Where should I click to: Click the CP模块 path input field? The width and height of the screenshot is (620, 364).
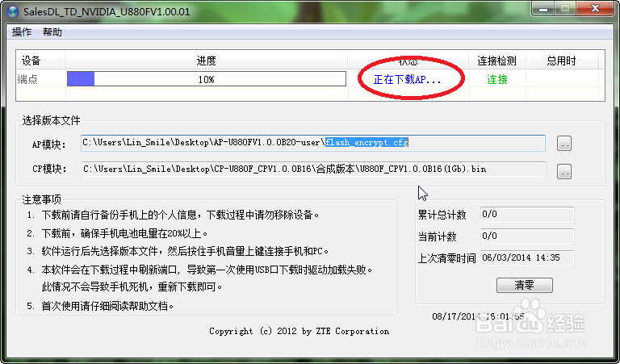tap(313, 169)
